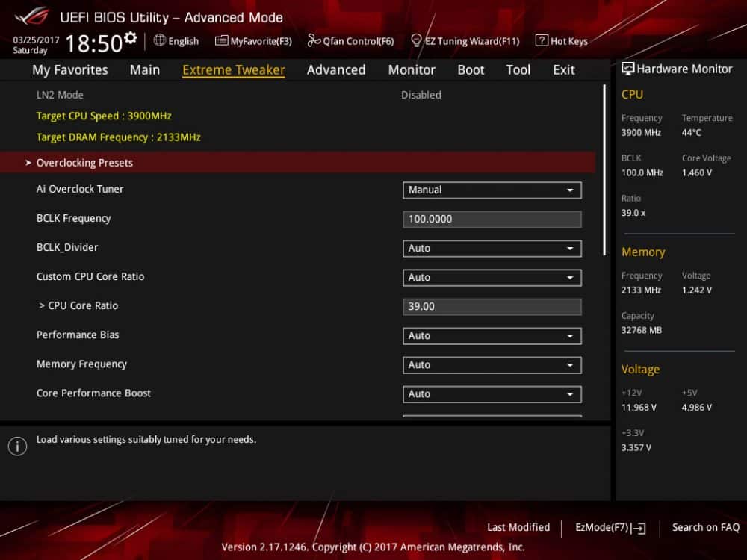Open the Core Performance Boost dropdown
This screenshot has height=560, width=747.
[492, 393]
